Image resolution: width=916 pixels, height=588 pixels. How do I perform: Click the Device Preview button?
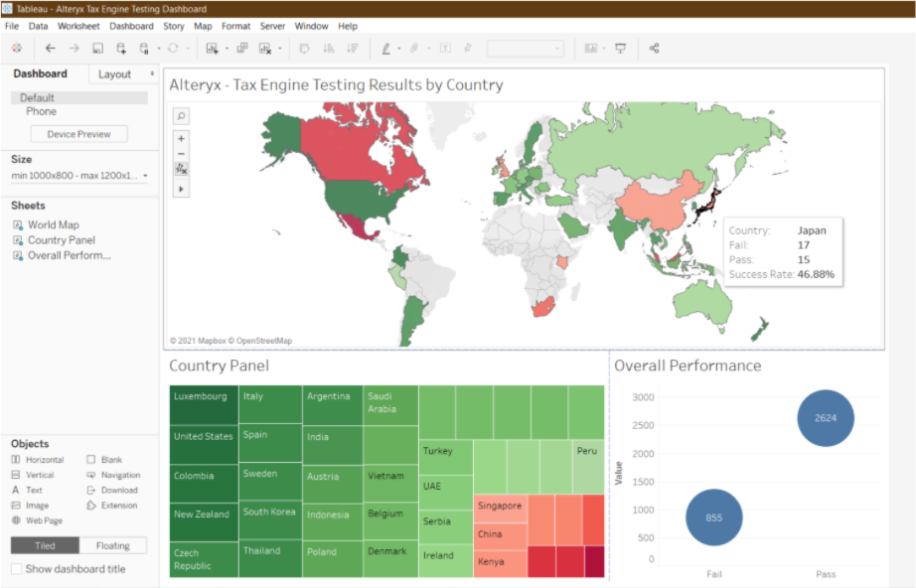click(x=78, y=134)
